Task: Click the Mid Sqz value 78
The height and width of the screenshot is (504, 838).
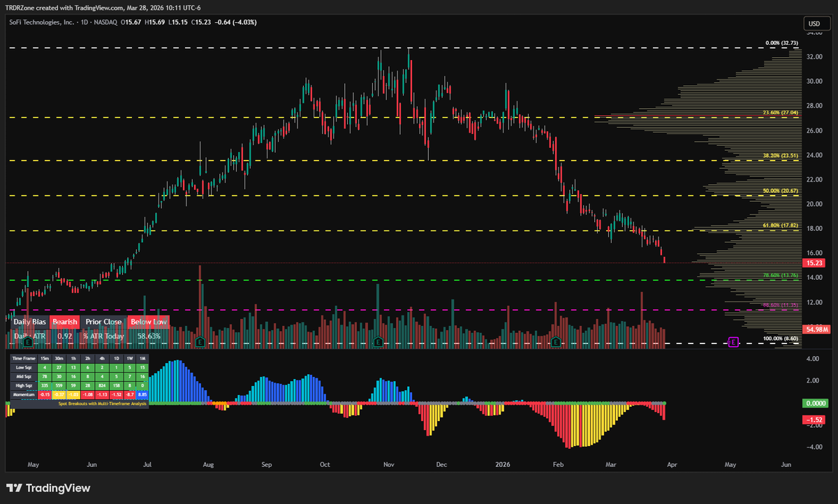Action: coord(45,377)
